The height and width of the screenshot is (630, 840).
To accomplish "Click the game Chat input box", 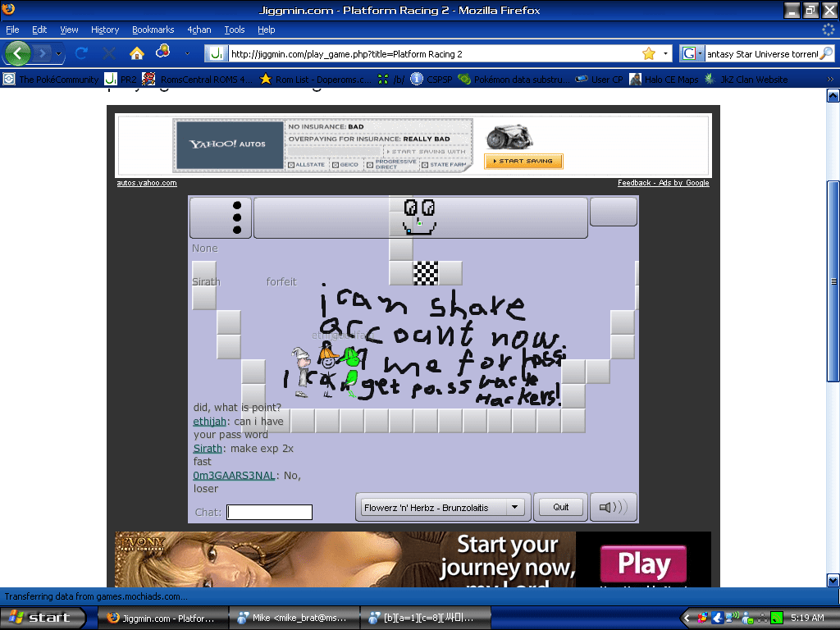I will coord(269,512).
